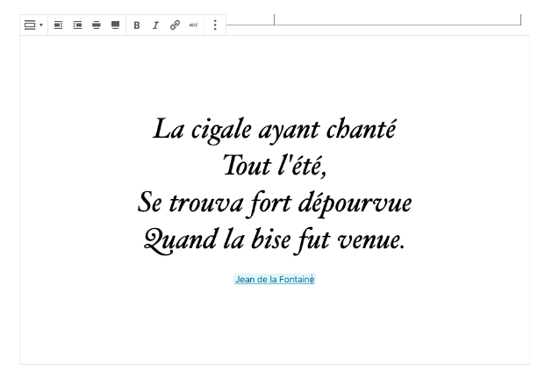Click the line 'Tout l'été,'
Viewport: 552px width, 392px height.
(x=275, y=166)
